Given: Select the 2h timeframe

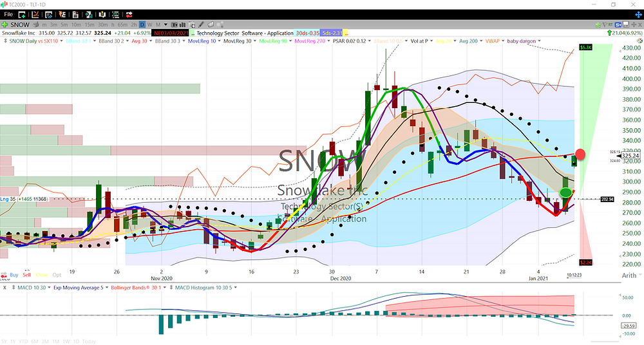Looking at the screenshot, I should pos(134,24).
